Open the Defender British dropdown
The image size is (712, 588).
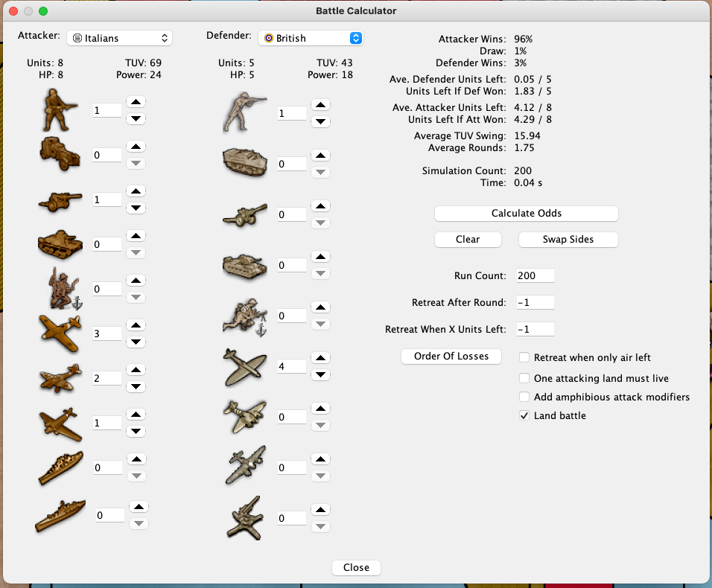pyautogui.click(x=311, y=38)
